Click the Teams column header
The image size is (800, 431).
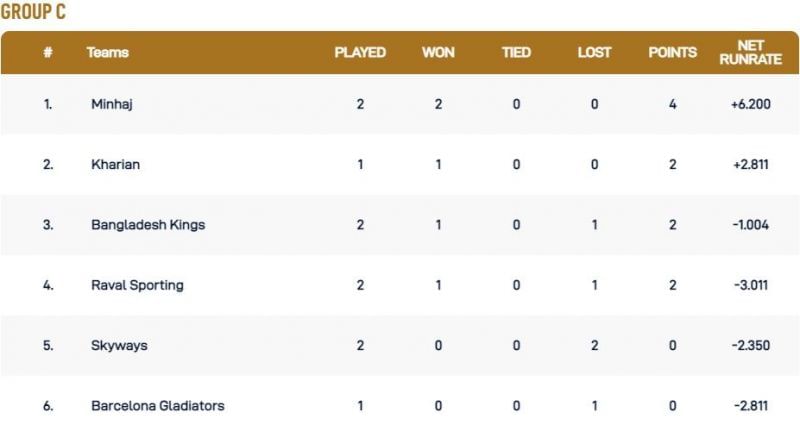[108, 52]
